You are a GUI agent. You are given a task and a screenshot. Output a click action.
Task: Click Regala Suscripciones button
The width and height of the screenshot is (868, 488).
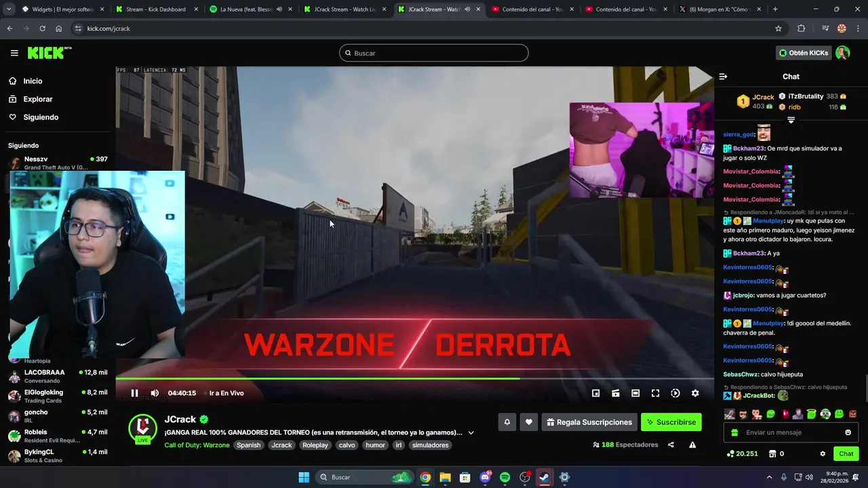(589, 422)
